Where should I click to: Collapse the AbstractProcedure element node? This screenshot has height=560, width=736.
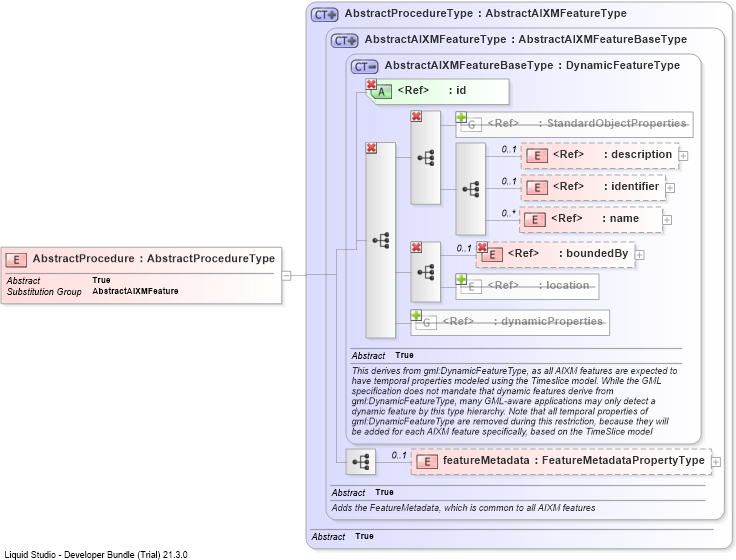286,276
